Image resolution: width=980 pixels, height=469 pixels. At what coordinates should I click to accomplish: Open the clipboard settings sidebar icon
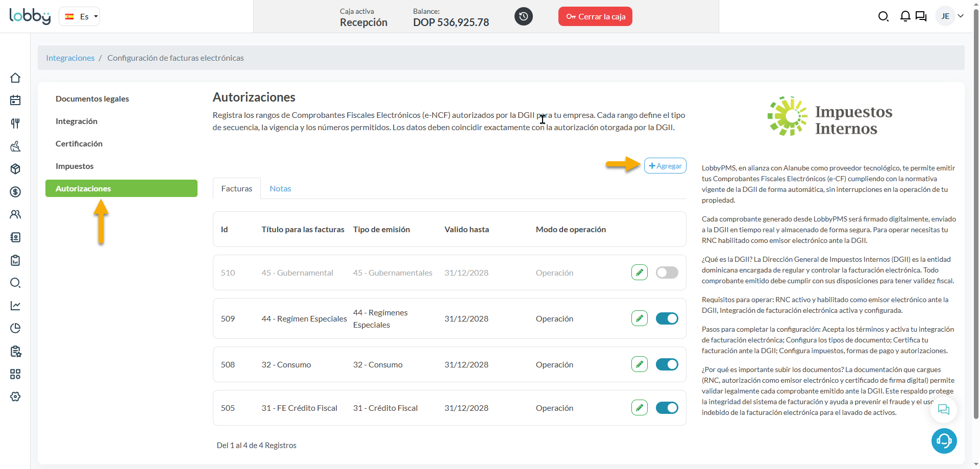point(15,351)
